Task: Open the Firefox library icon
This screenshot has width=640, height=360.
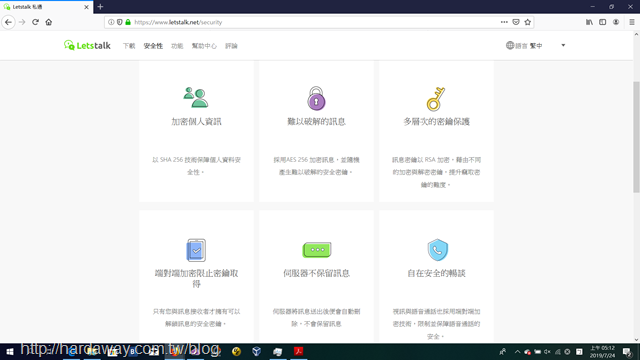Action: coord(589,22)
